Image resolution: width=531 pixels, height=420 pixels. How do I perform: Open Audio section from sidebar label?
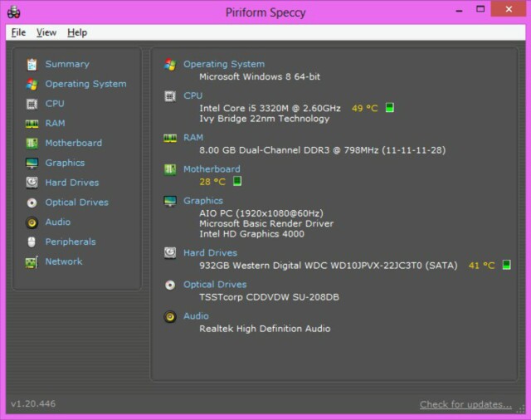point(58,222)
